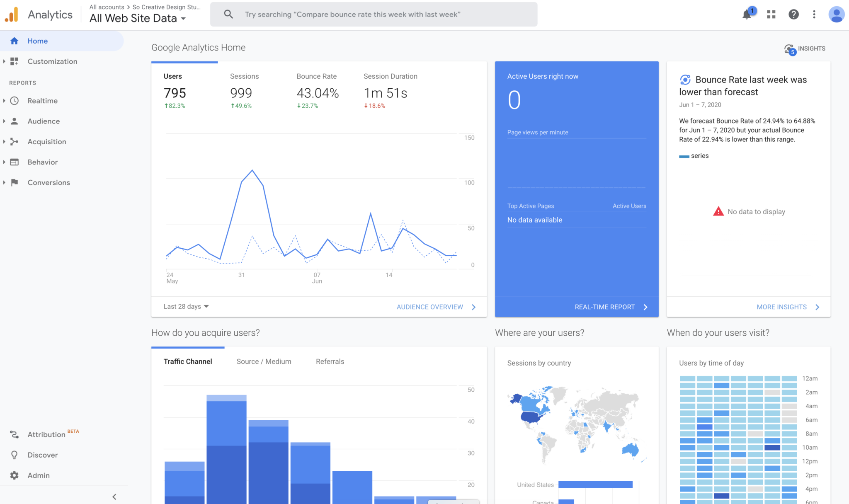
Task: Go to Home in the sidebar
Action: coord(62,41)
